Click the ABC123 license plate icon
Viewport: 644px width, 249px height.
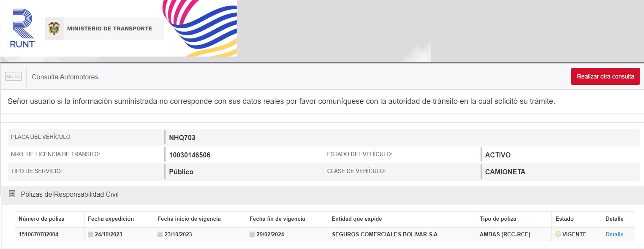pyautogui.click(x=14, y=76)
